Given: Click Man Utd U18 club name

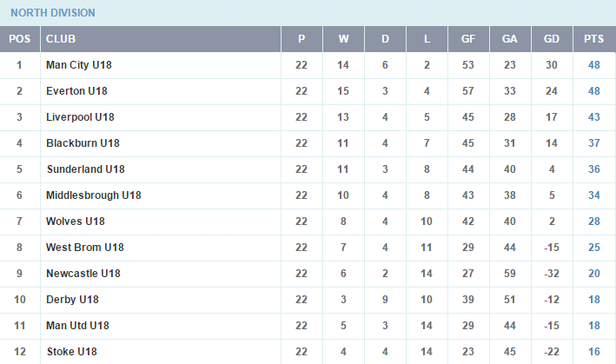Looking at the screenshot, I should click(77, 326).
